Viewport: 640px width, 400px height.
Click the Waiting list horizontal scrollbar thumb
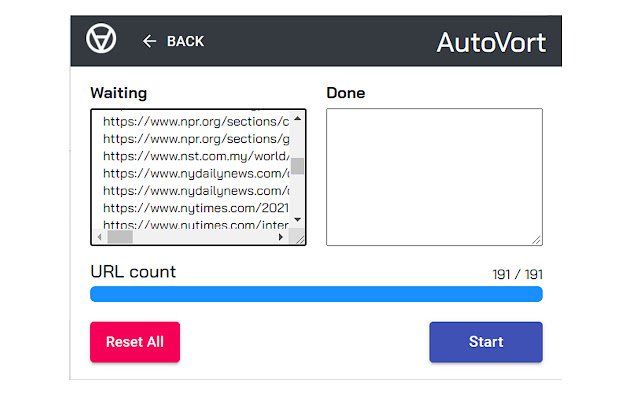tap(120, 237)
